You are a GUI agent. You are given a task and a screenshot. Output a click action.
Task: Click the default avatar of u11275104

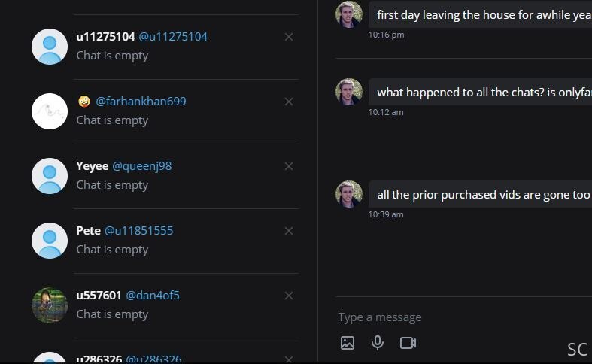[x=50, y=47]
